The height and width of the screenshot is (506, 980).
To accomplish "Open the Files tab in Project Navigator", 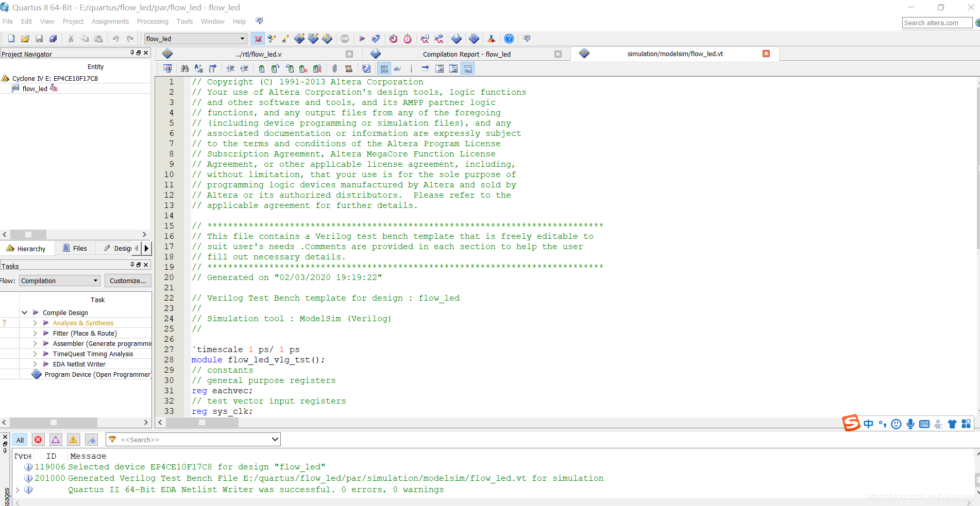I will (75, 248).
